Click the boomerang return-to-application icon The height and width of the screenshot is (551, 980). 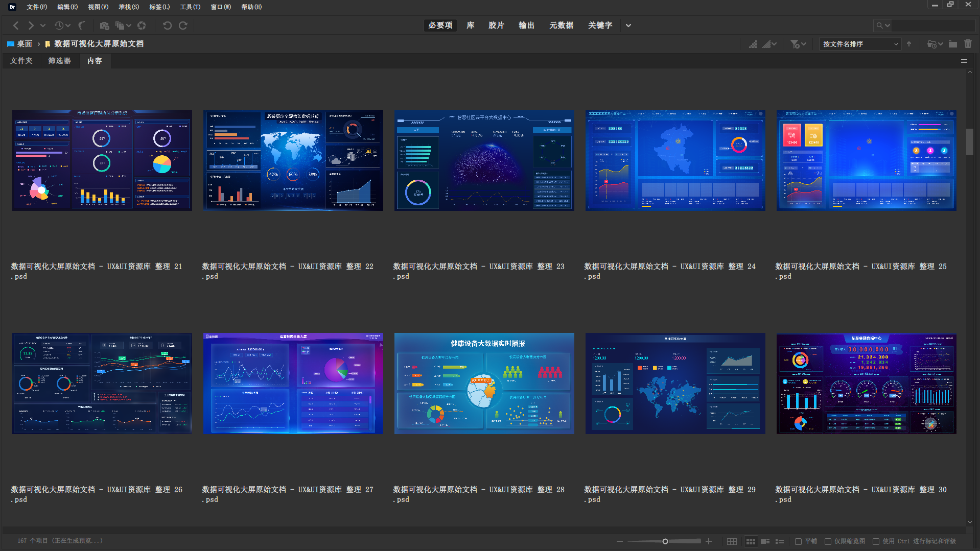point(82,26)
